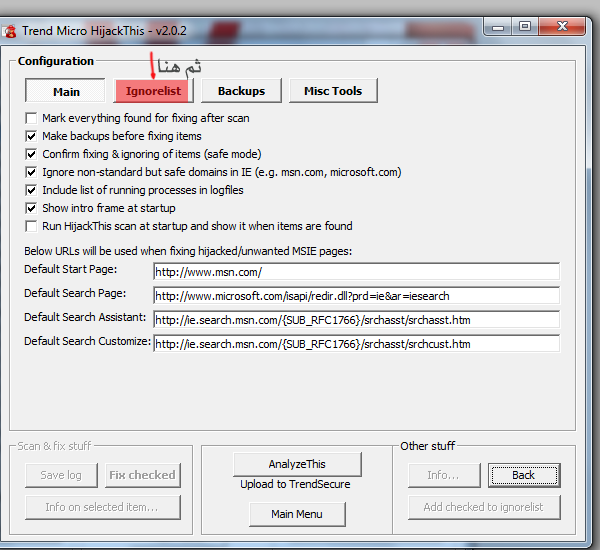The image size is (600, 550).
Task: Switch to the Main configuration tab
Action: tap(65, 91)
